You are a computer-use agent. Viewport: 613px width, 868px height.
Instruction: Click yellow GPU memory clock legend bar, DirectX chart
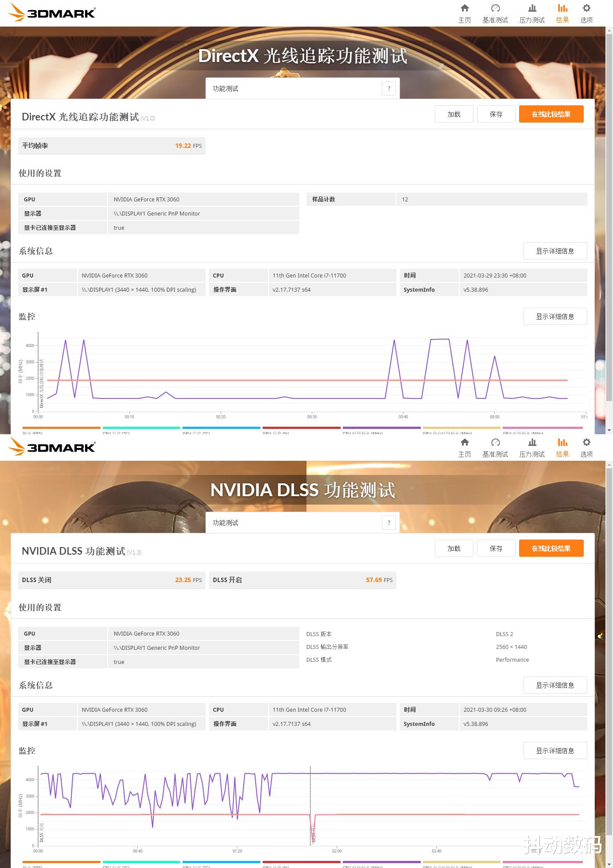(x=462, y=428)
